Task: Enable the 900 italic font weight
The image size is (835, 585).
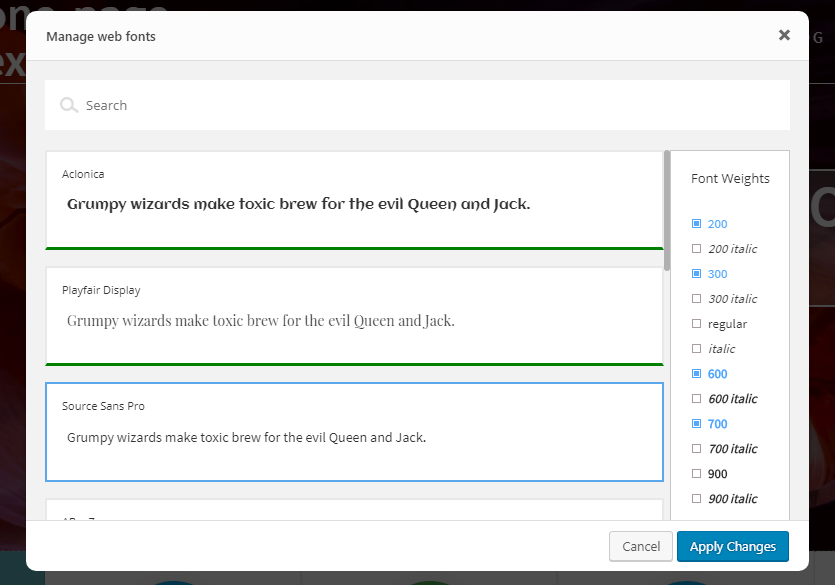Action: (x=696, y=499)
